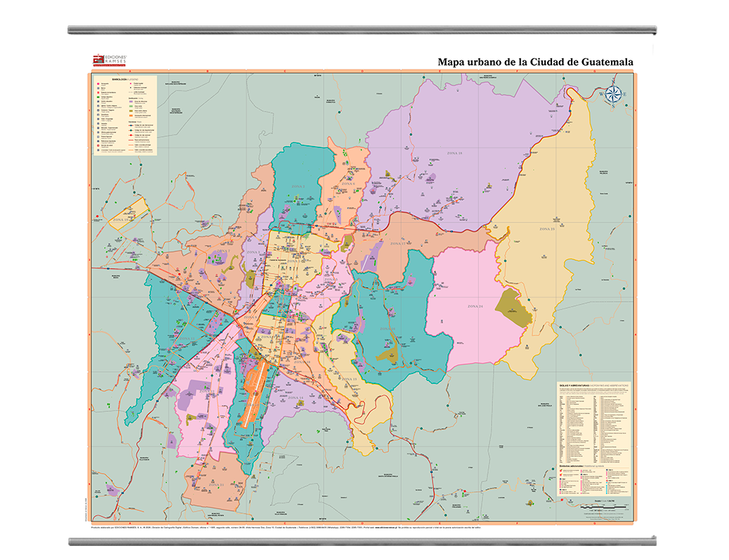Click the scale bar below the abbreviations

click(593, 504)
